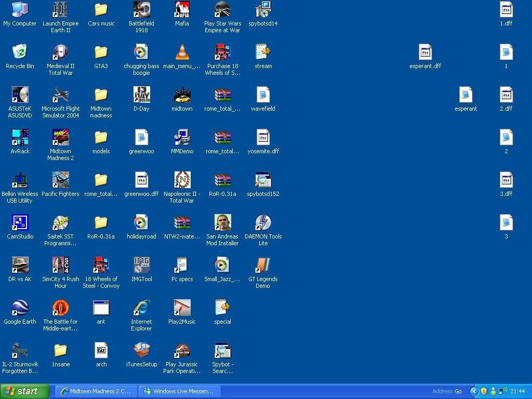Select the Recycle Bin icon
The width and height of the screenshot is (532, 399).
(x=20, y=52)
